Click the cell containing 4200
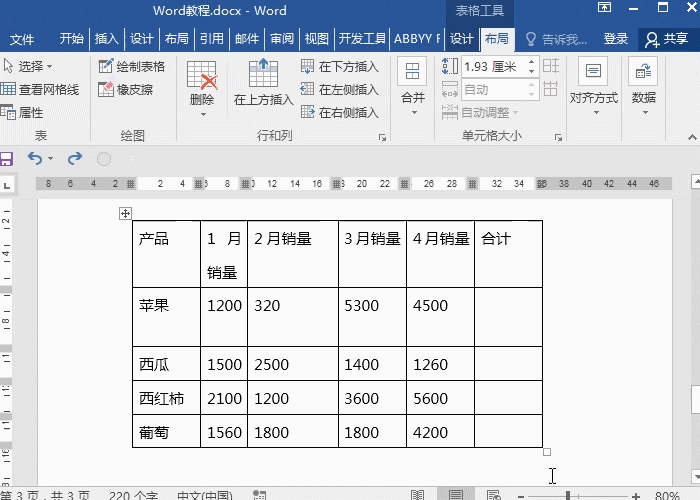Screen dimensions: 700x500 (x=440, y=431)
